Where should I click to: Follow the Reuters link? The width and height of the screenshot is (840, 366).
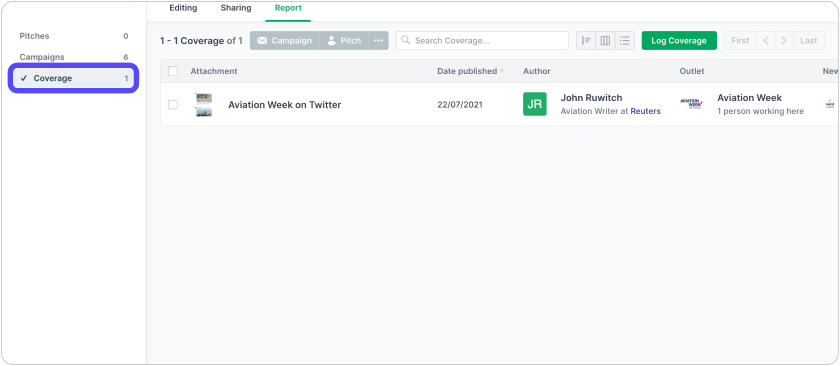point(646,111)
